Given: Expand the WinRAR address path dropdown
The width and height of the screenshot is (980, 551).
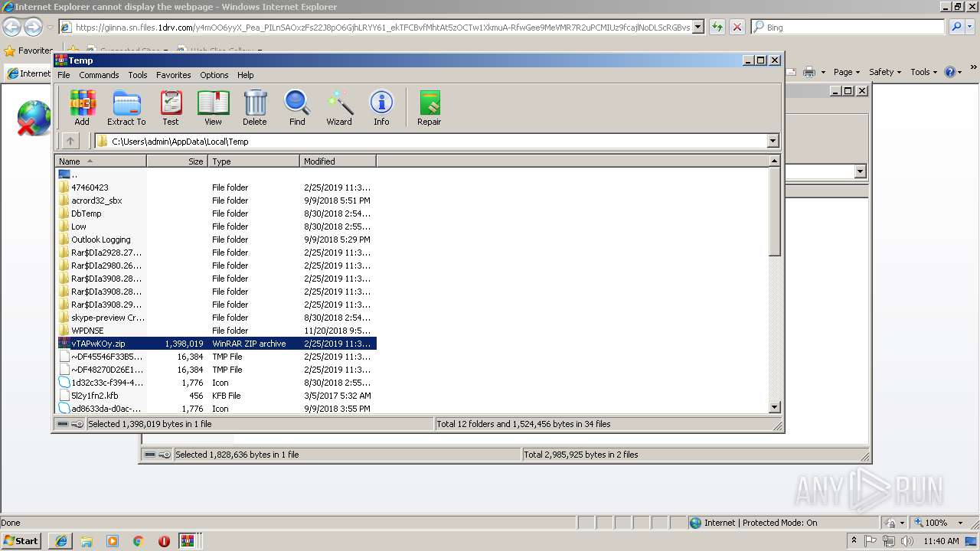Looking at the screenshot, I should [x=773, y=141].
